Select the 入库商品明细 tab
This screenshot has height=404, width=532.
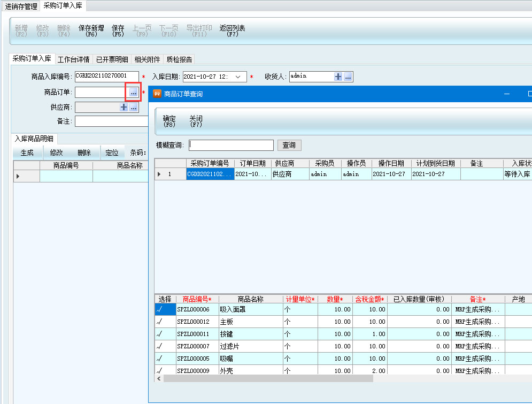(x=34, y=139)
